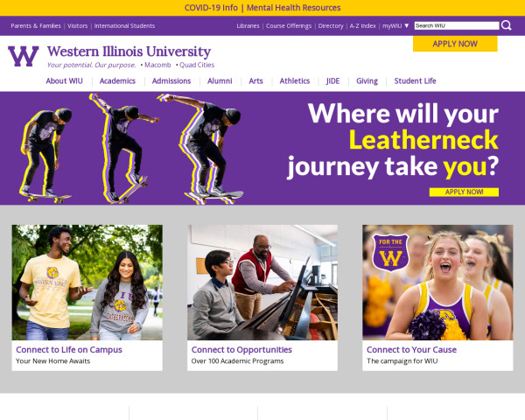This screenshot has height=420, width=525.
Task: Open the Academics menu
Action: pyautogui.click(x=117, y=81)
